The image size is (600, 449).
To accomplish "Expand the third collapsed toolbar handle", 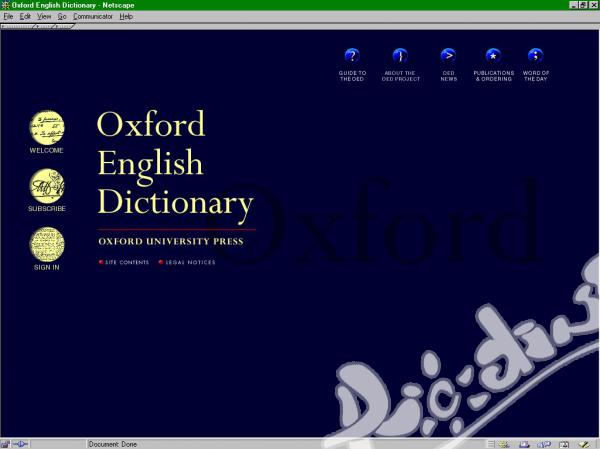I will [x=64, y=26].
